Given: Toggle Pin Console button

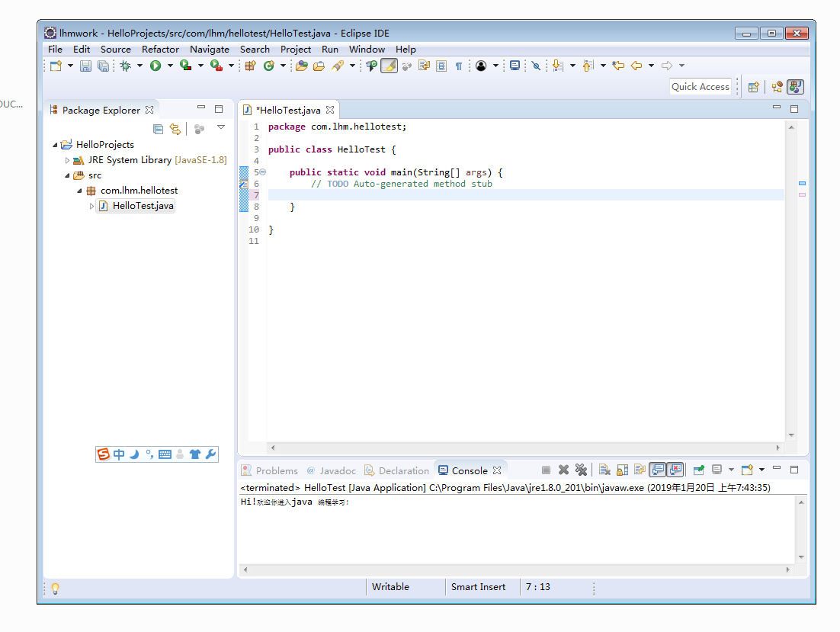Looking at the screenshot, I should click(698, 470).
